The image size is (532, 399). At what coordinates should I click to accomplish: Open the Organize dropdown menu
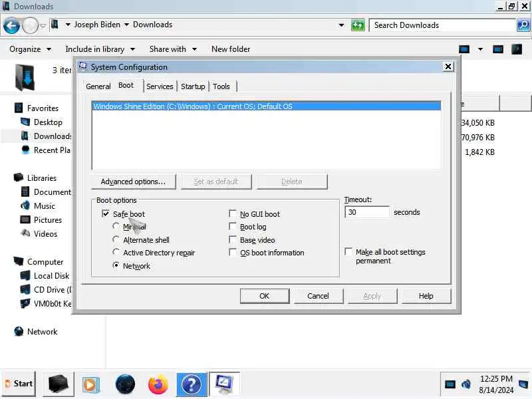click(30, 49)
